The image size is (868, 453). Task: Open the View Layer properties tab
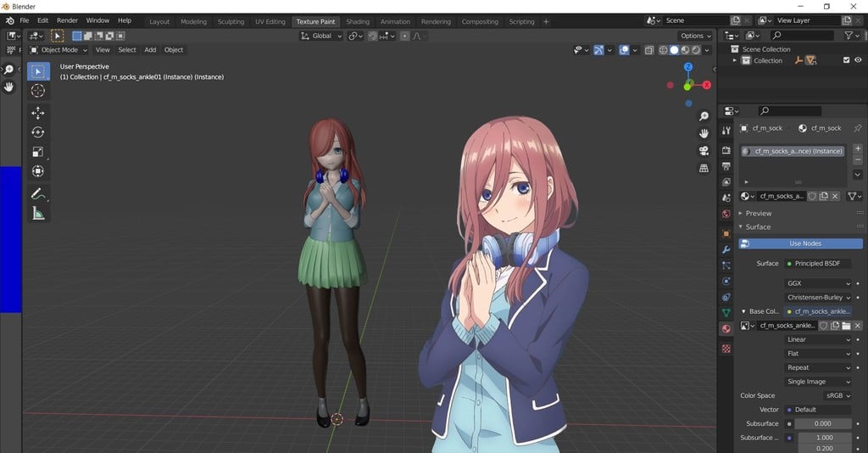coord(726,182)
